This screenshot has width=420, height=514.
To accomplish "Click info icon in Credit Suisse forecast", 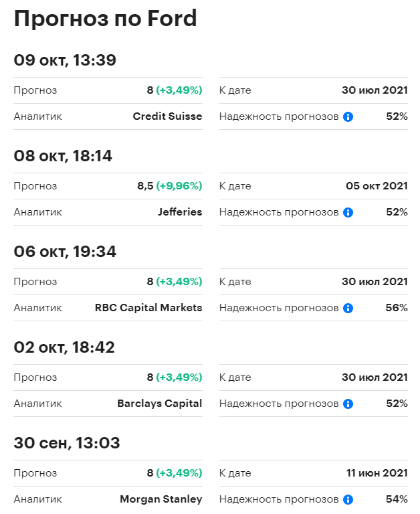I will tap(348, 116).
